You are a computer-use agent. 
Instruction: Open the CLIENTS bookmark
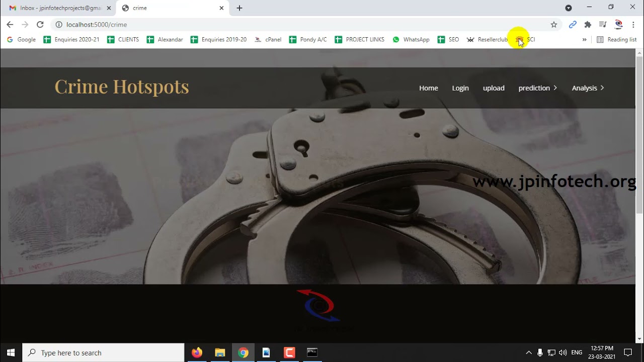click(x=123, y=40)
